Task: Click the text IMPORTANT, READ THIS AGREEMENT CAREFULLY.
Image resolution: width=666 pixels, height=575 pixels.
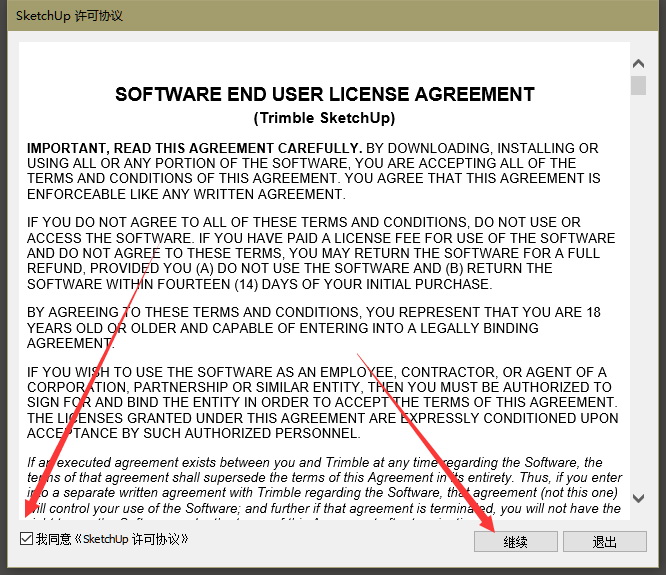Action: point(195,148)
